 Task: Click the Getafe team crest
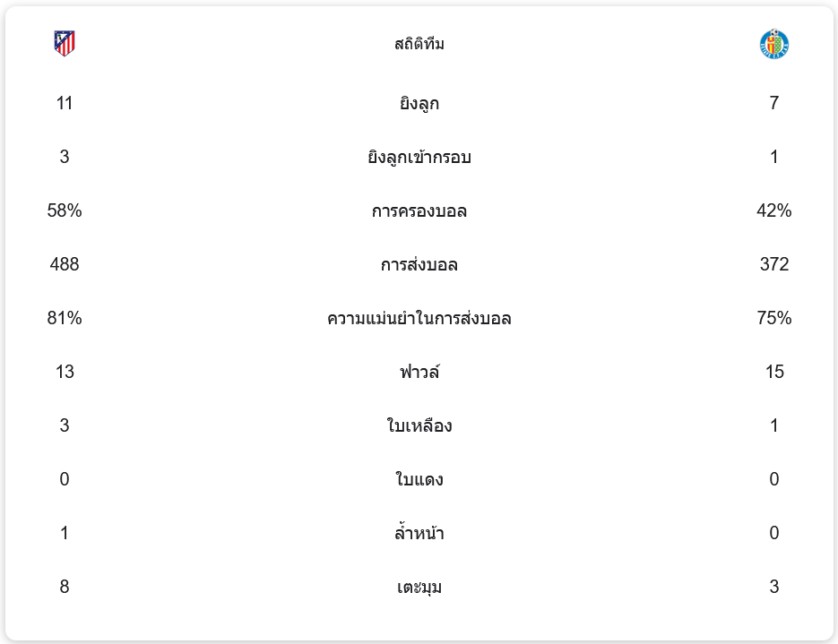pos(773,43)
